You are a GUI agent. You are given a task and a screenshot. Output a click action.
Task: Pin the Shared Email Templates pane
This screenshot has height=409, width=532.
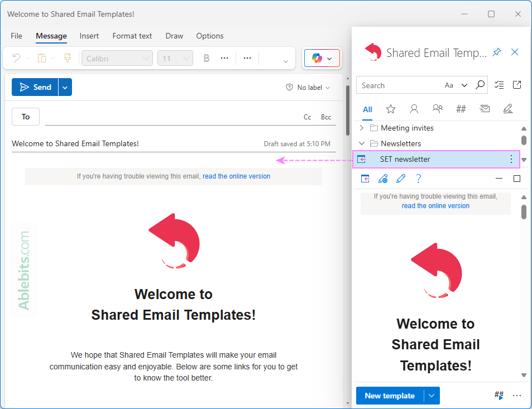[x=496, y=52]
